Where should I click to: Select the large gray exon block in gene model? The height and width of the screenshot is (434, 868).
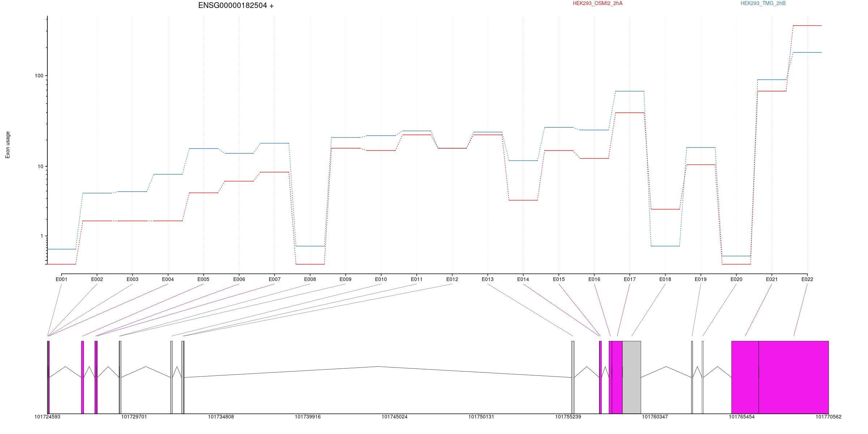click(x=631, y=377)
